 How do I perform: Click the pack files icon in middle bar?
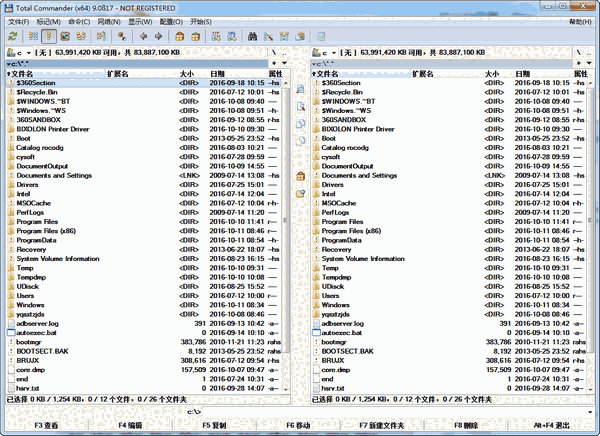click(300, 176)
